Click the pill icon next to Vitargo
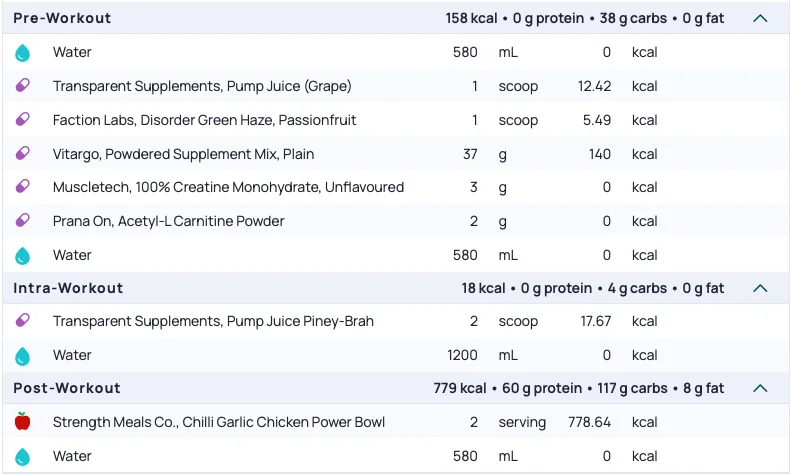790x474 pixels. coord(23,154)
